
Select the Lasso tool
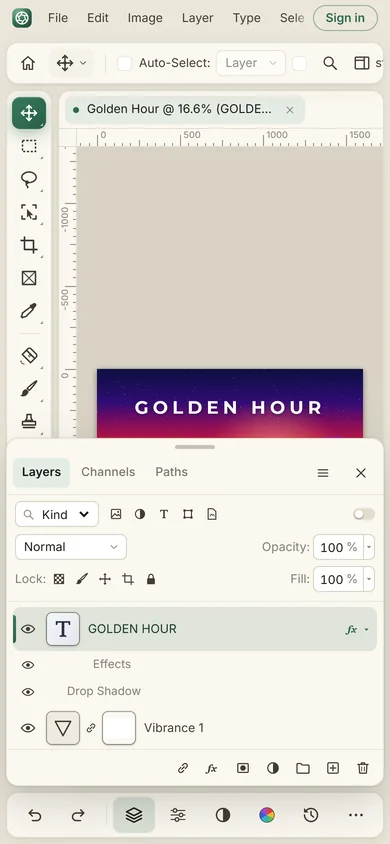(x=29, y=179)
